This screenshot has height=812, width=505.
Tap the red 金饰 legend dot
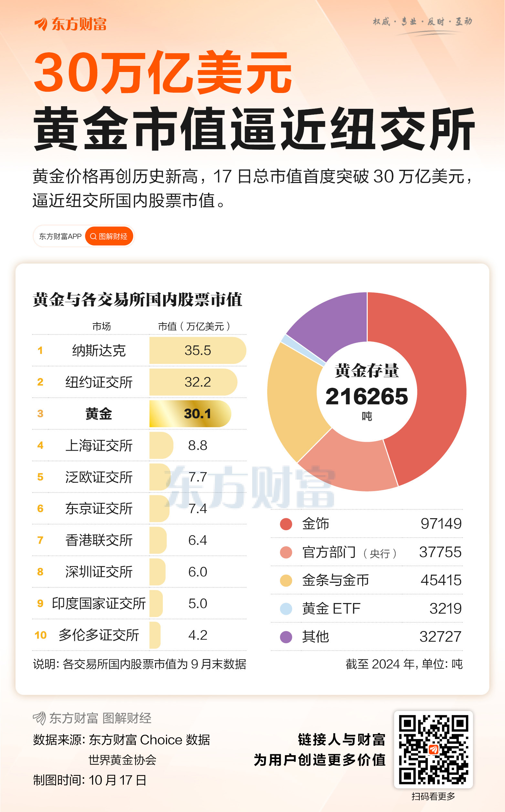(x=286, y=524)
